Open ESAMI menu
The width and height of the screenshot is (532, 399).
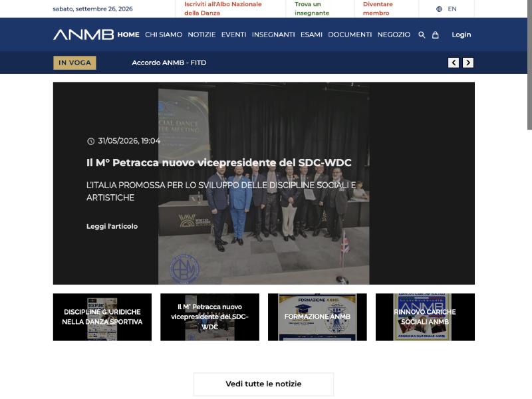[311, 35]
